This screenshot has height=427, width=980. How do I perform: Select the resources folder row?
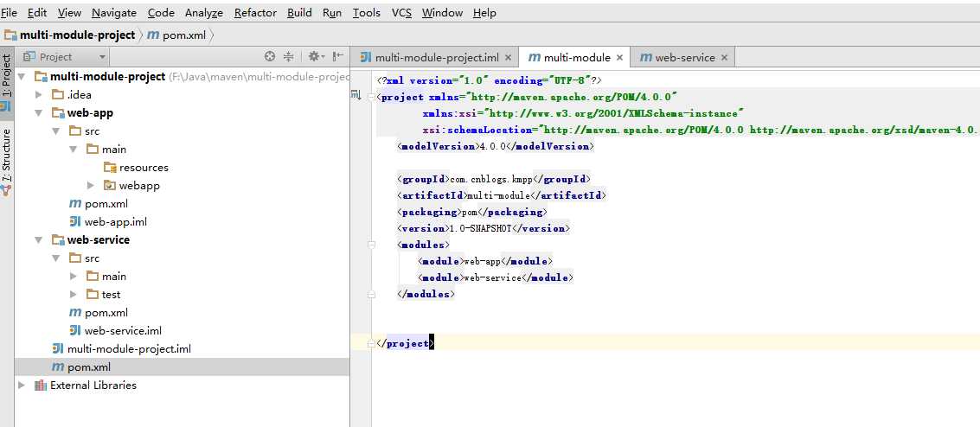coord(182,168)
